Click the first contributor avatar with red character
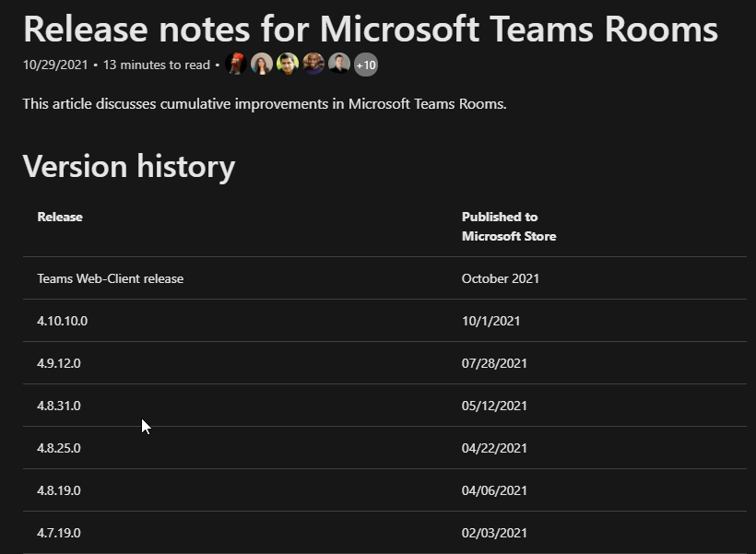 [236, 65]
